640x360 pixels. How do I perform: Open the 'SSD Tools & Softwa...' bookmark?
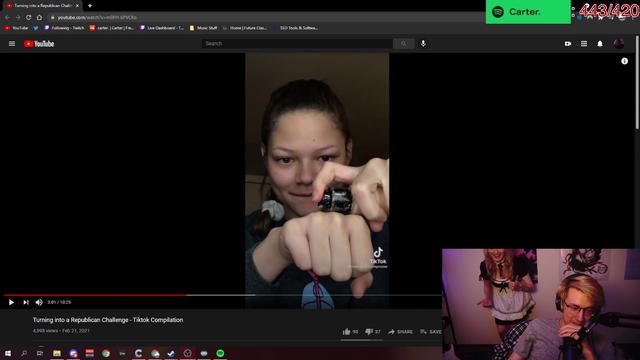coord(296,28)
